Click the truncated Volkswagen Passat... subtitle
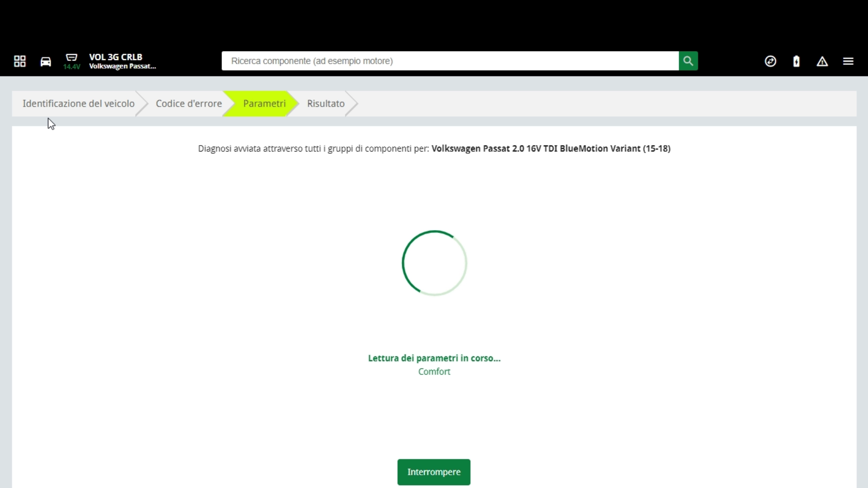 point(122,66)
